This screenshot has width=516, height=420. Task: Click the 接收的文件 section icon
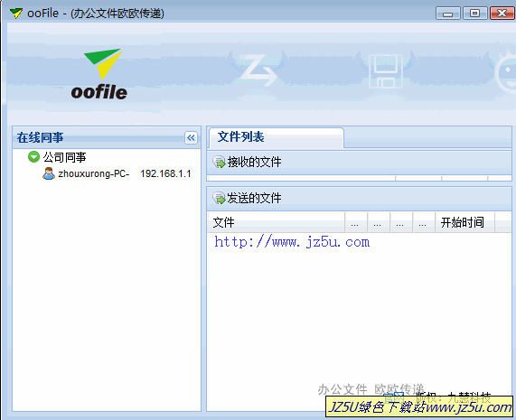click(x=219, y=162)
